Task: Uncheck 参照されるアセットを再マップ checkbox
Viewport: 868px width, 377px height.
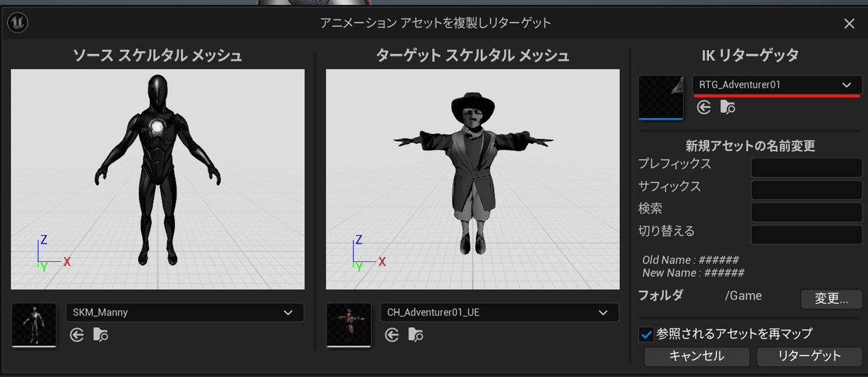Action: point(647,334)
